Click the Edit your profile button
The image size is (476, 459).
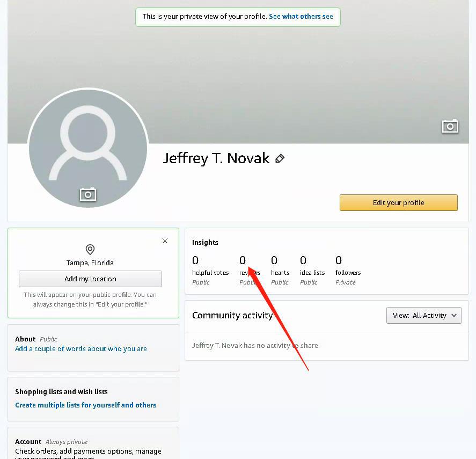(x=398, y=202)
